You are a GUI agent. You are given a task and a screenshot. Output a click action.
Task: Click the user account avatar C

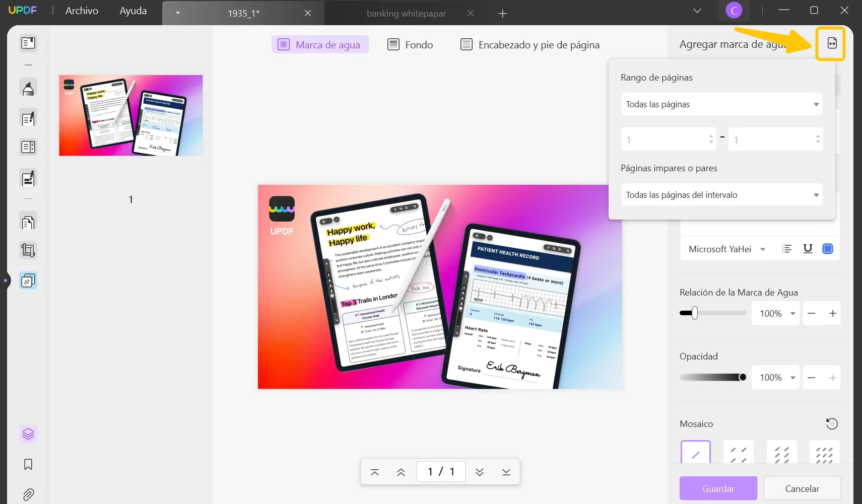click(x=734, y=10)
